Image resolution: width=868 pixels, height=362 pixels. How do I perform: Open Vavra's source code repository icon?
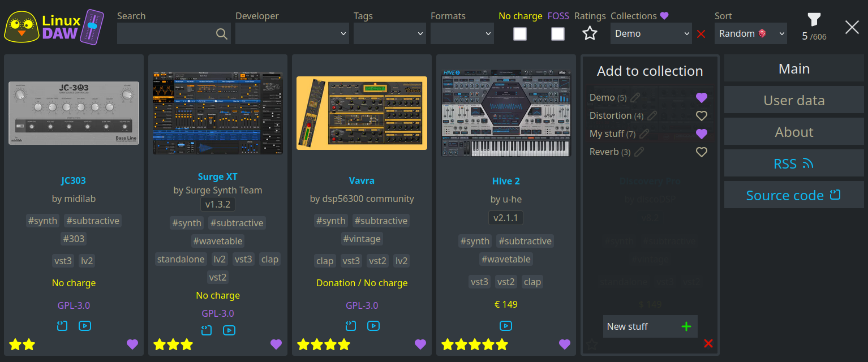click(x=350, y=326)
